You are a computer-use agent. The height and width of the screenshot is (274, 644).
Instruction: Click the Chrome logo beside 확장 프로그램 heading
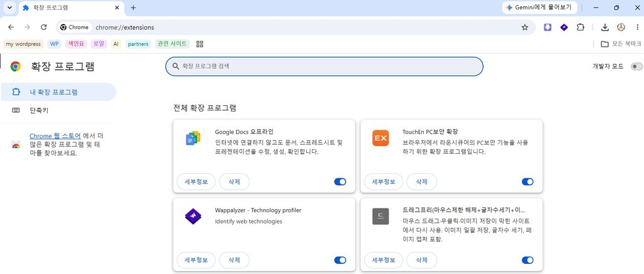[16, 67]
